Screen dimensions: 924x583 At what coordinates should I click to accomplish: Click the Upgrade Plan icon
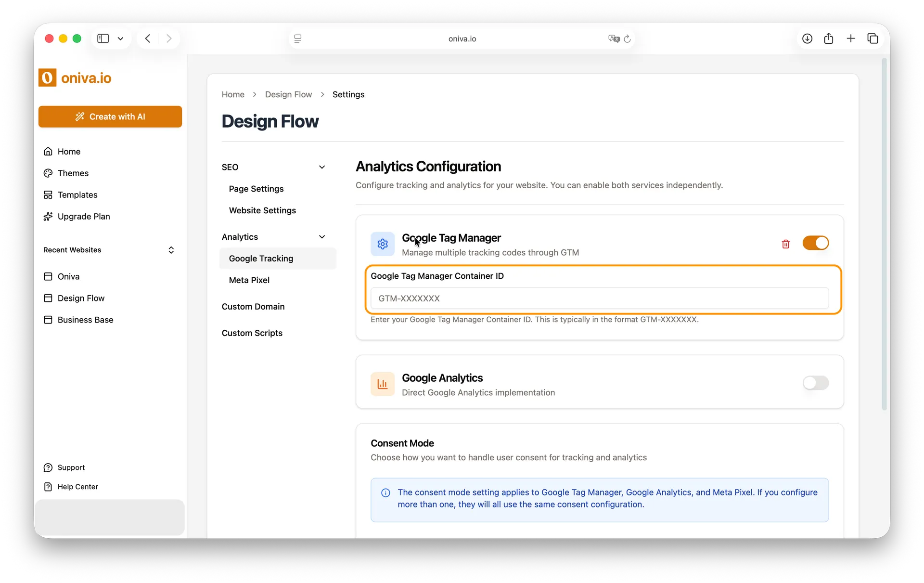tap(49, 216)
